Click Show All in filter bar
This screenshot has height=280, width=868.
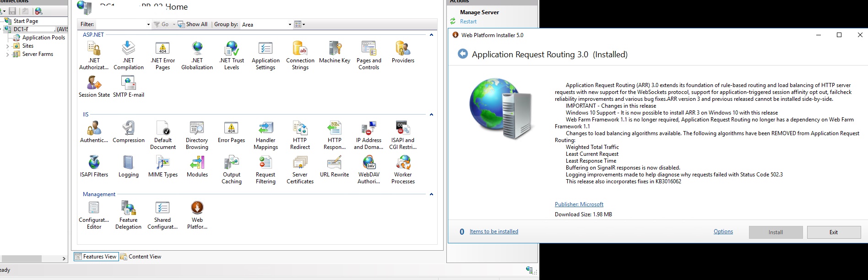point(193,24)
